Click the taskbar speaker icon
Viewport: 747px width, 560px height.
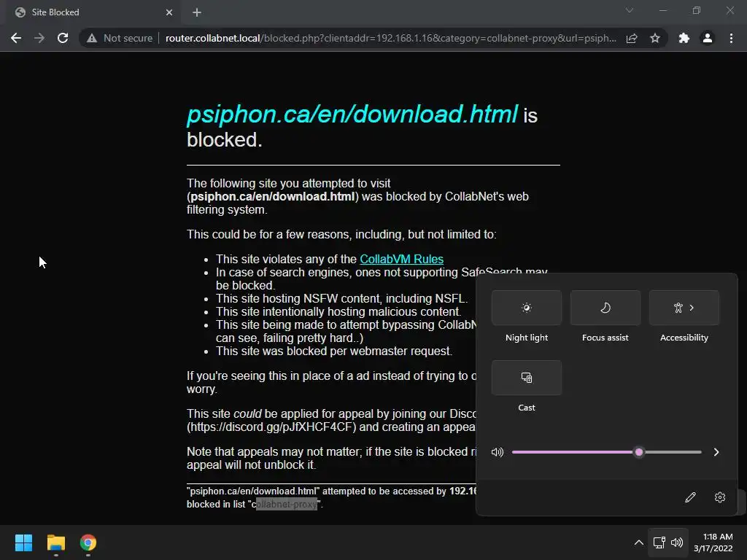[677, 542]
